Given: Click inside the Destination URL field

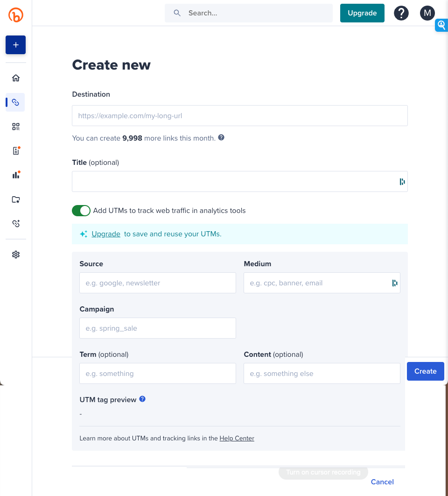Looking at the screenshot, I should point(239,115).
